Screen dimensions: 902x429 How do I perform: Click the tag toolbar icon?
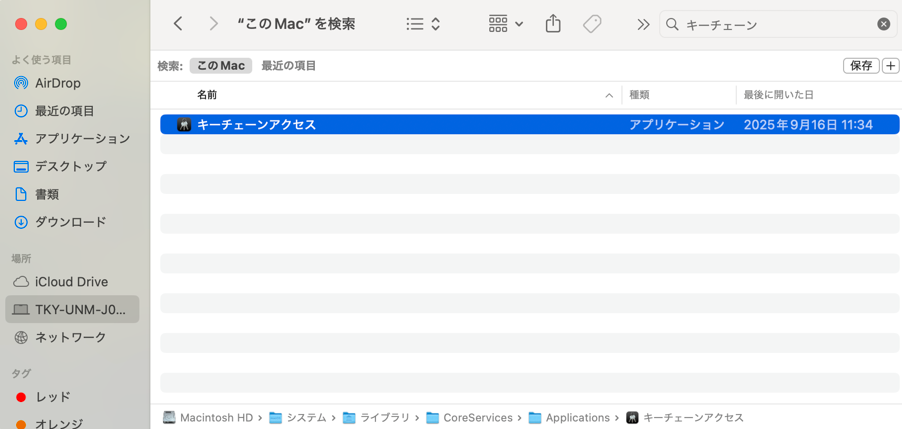coord(592,24)
